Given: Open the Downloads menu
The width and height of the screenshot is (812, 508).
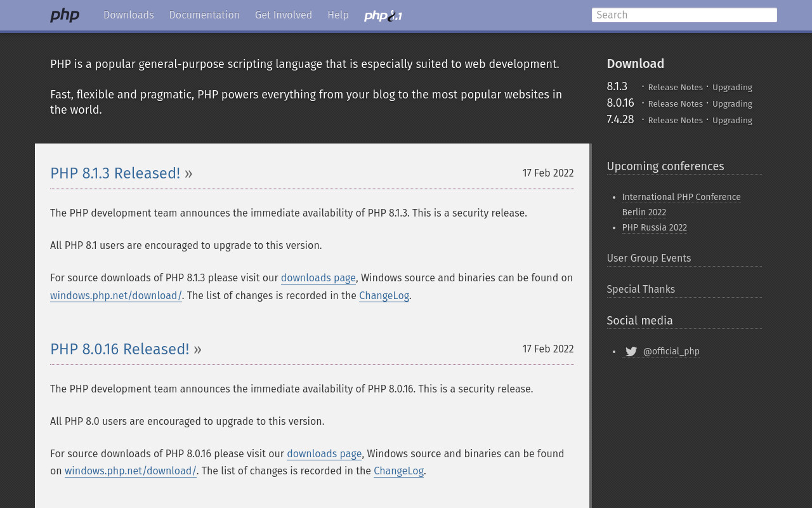Looking at the screenshot, I should pos(129,15).
